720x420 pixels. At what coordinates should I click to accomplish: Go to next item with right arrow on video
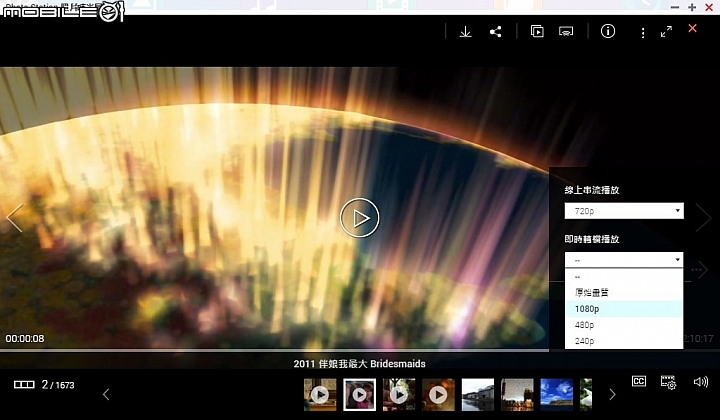(703, 218)
